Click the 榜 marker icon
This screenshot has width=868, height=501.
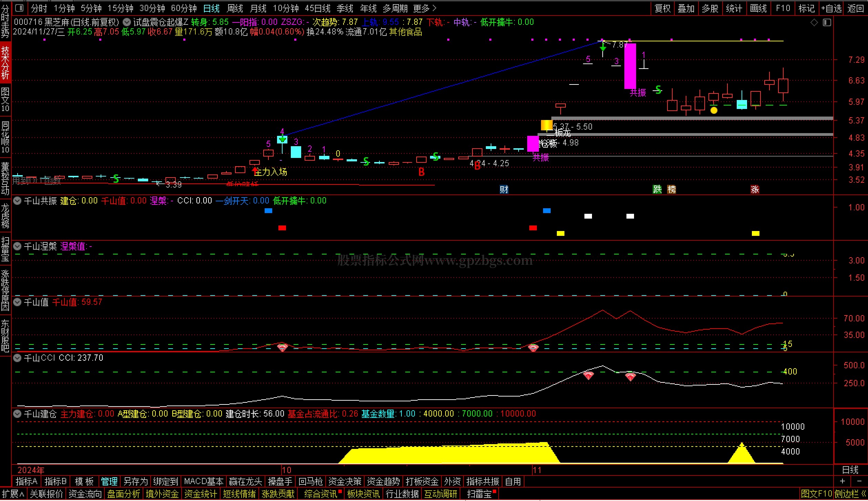click(672, 189)
